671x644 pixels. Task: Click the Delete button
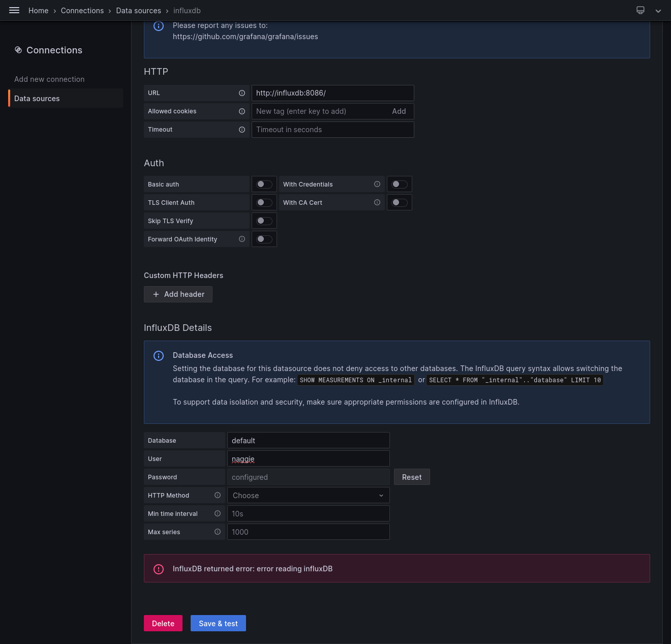163,624
